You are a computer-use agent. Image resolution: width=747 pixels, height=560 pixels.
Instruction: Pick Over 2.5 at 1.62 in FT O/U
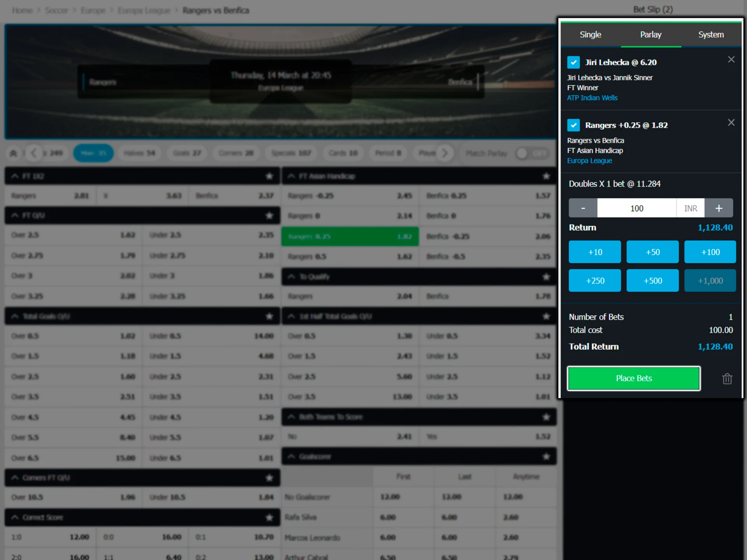pyautogui.click(x=73, y=235)
